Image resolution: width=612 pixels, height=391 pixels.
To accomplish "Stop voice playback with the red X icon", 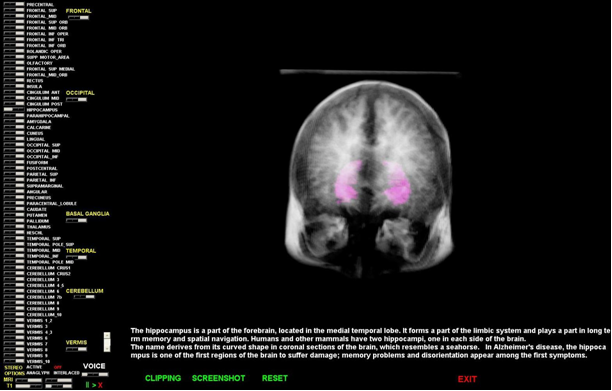I will [x=100, y=385].
